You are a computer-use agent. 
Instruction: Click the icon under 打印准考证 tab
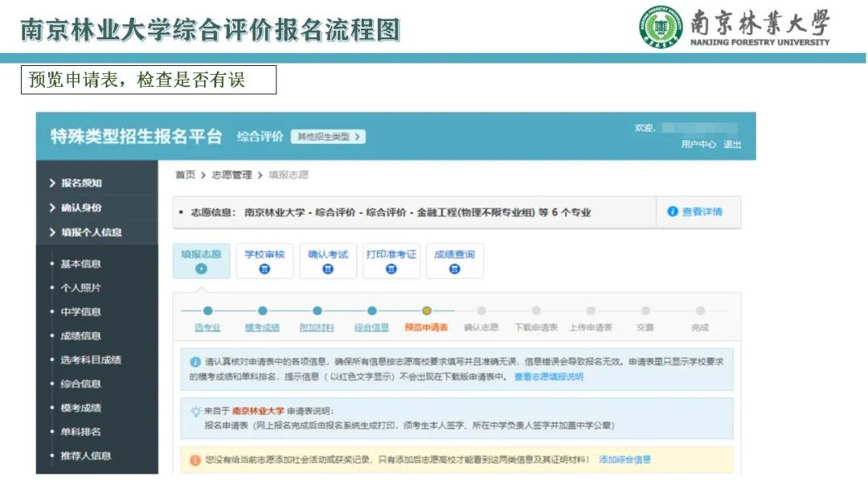(391, 269)
